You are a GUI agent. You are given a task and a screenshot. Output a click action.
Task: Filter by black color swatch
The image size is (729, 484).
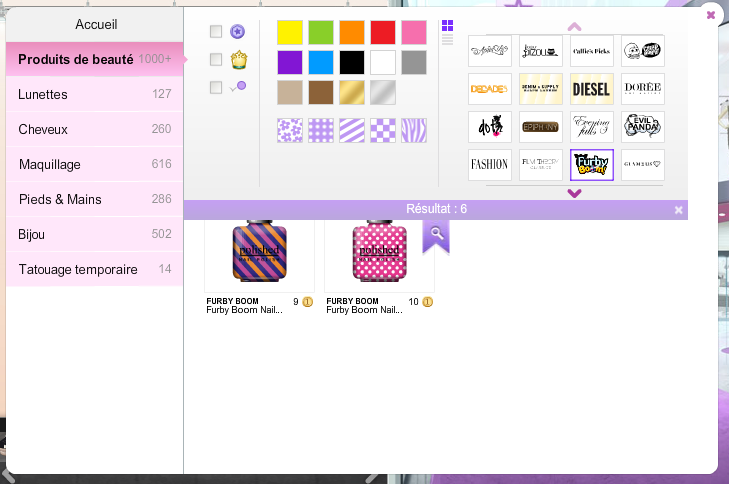click(352, 62)
